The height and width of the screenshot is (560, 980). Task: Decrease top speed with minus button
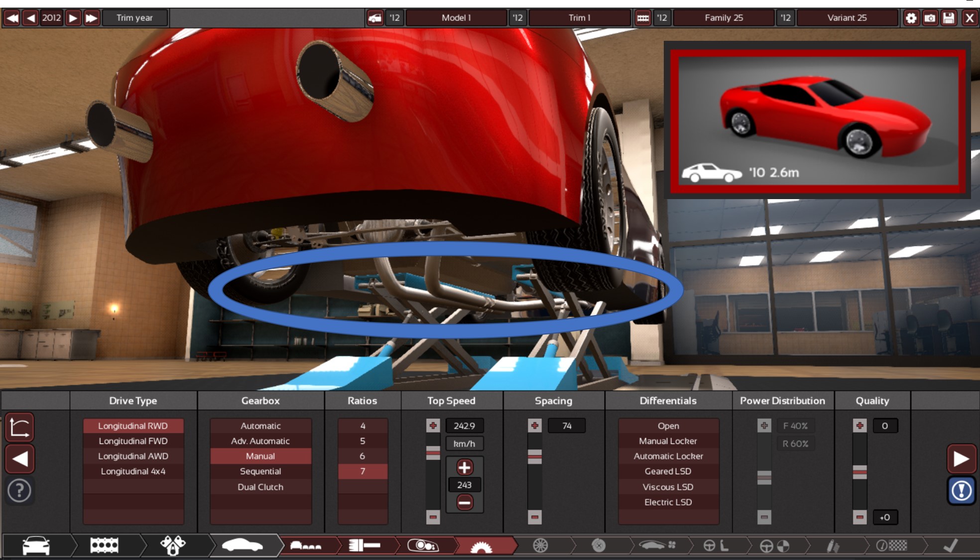click(464, 502)
